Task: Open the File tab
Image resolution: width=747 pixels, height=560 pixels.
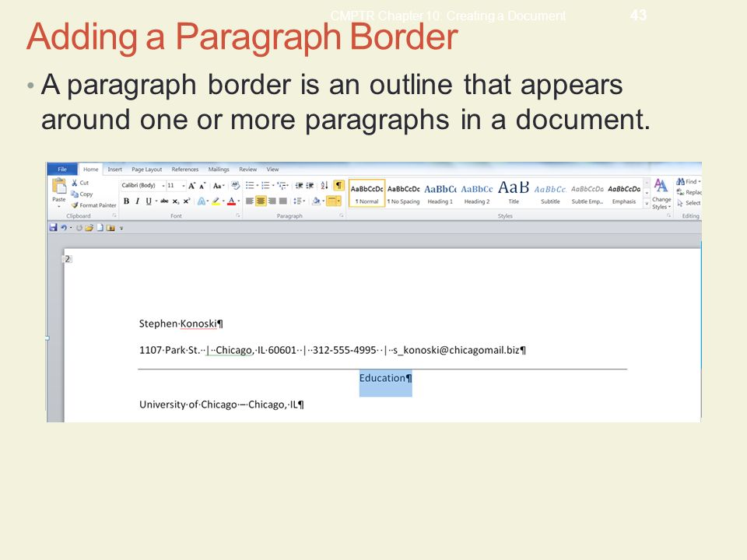Action: click(x=62, y=169)
